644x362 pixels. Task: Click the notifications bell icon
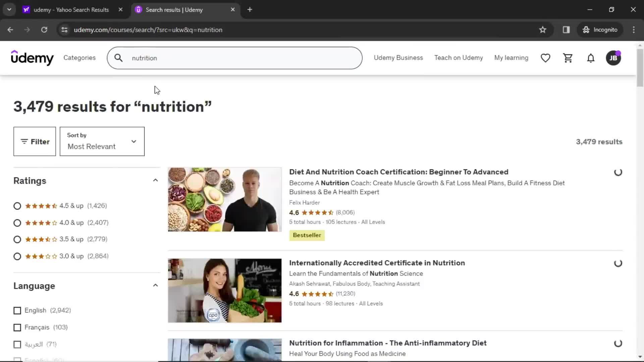[x=591, y=58]
